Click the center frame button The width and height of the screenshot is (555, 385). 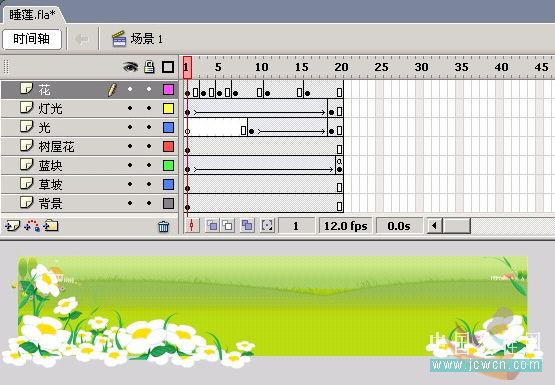point(191,225)
